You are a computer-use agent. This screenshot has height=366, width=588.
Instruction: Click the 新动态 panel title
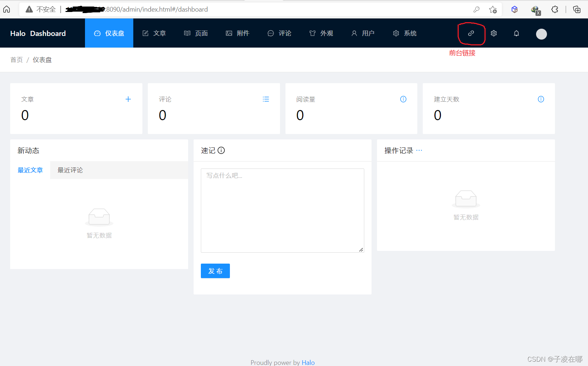28,150
